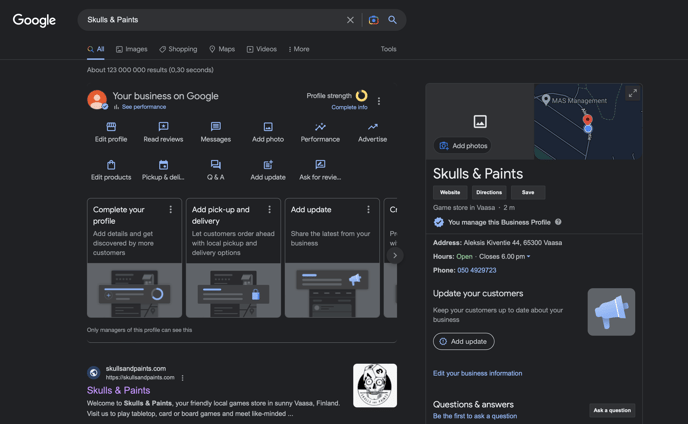Switch to the Shopping tab

coord(178,49)
